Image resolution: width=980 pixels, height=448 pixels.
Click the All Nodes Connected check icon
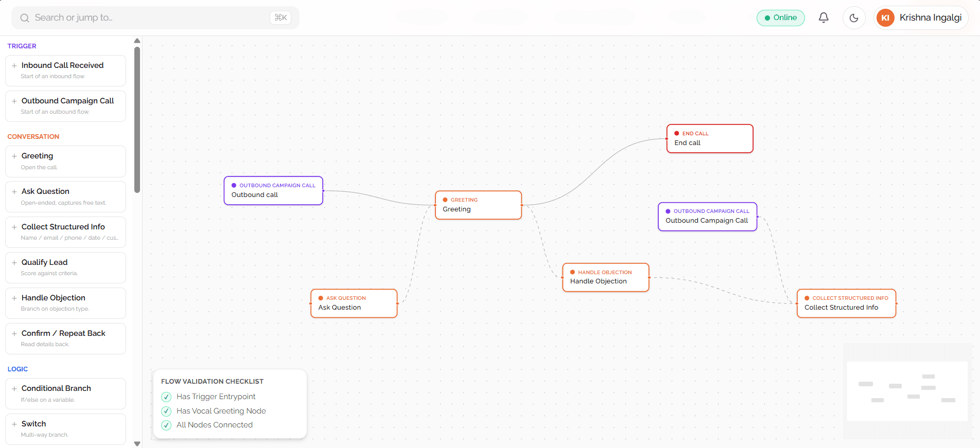pyautogui.click(x=166, y=425)
